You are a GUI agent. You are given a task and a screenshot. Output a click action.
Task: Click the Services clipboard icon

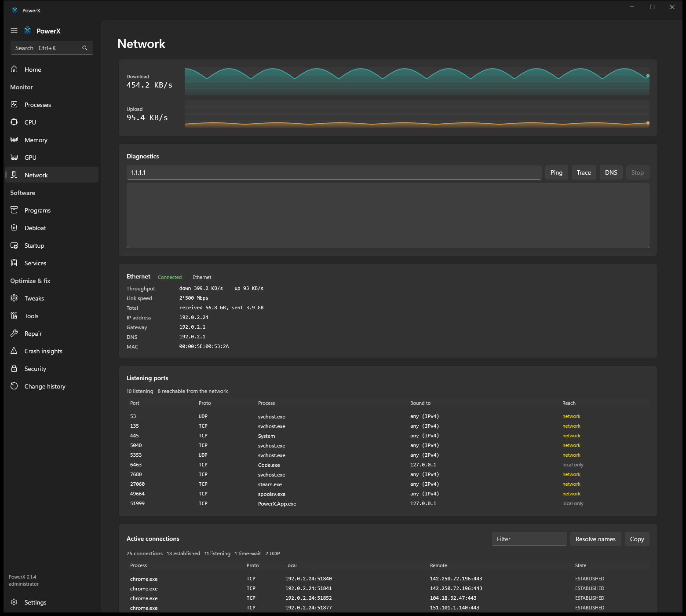(x=14, y=263)
